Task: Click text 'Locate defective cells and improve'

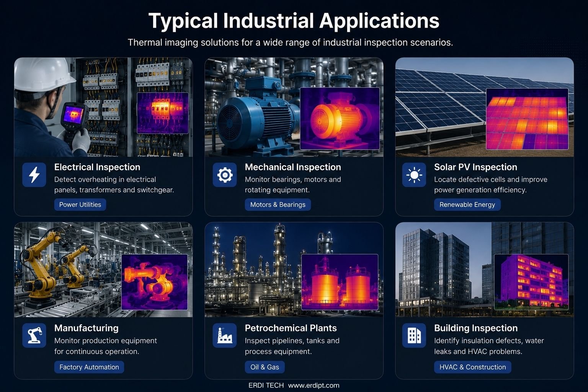Action: point(491,180)
